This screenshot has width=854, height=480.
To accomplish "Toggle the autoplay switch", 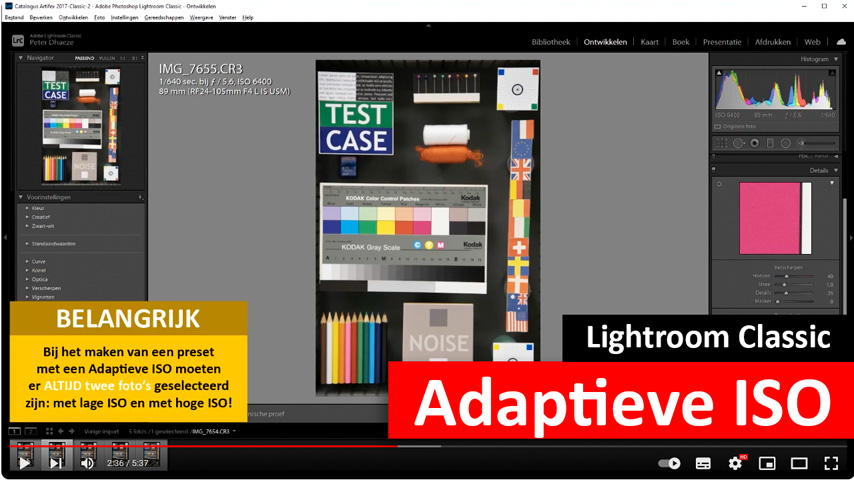I will pyautogui.click(x=669, y=463).
